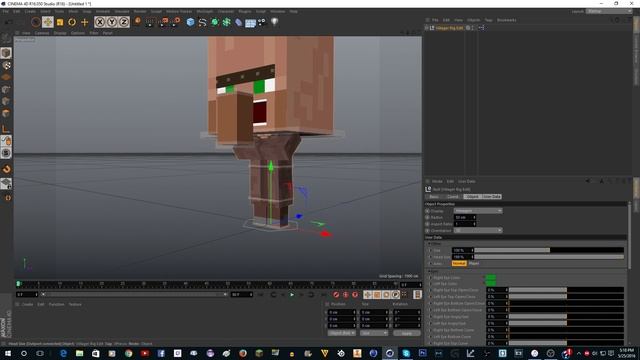The width and height of the screenshot is (640, 360).
Task: Click Record Active Objects button
Action: point(336,294)
